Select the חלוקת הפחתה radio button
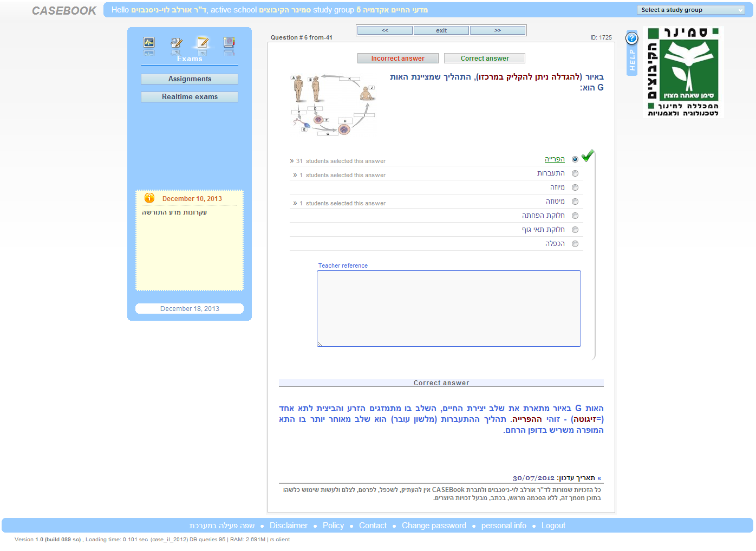The image size is (756, 551). [575, 216]
